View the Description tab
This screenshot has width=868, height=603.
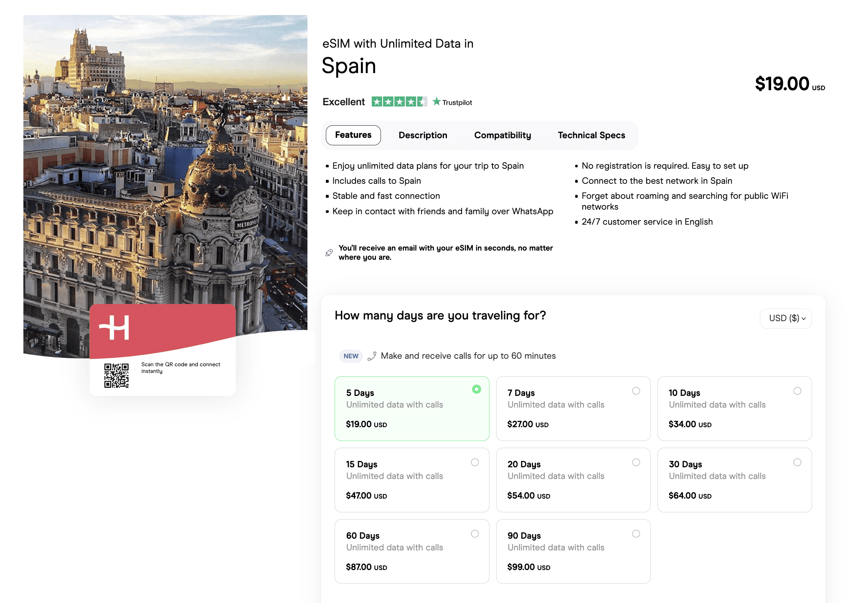(423, 135)
